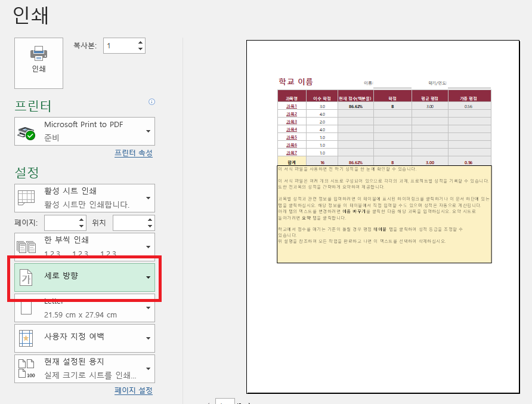This screenshot has height=404, width=532.
Task: Click the 페이지 설정 page setup link
Action: 132,391
